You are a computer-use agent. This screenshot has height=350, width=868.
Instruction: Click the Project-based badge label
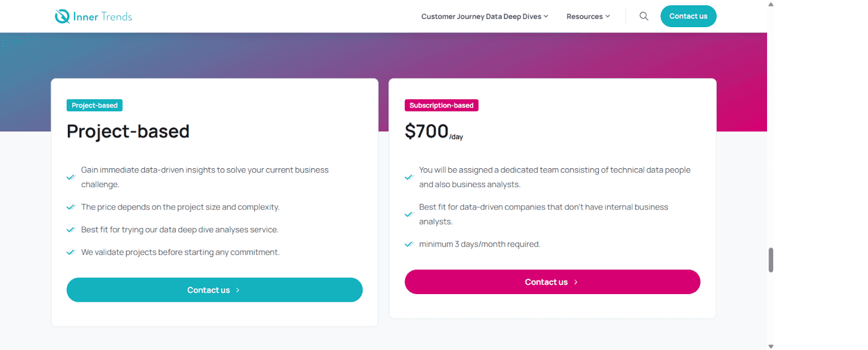click(x=94, y=105)
